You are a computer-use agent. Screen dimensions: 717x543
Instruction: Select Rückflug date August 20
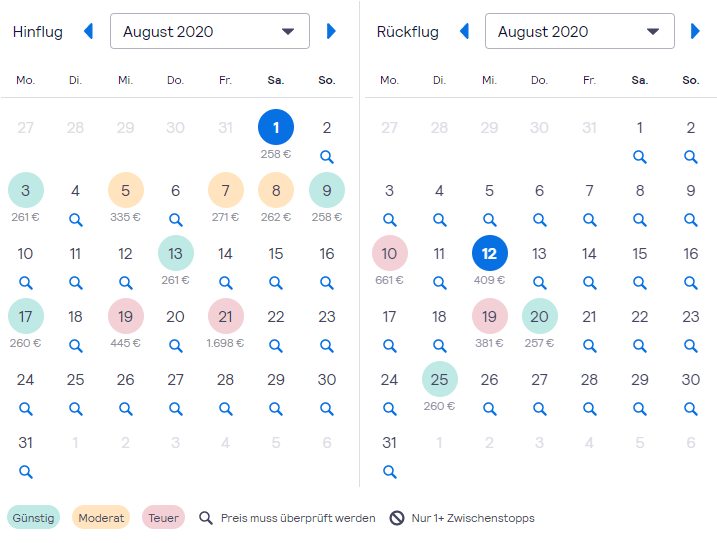(x=540, y=317)
